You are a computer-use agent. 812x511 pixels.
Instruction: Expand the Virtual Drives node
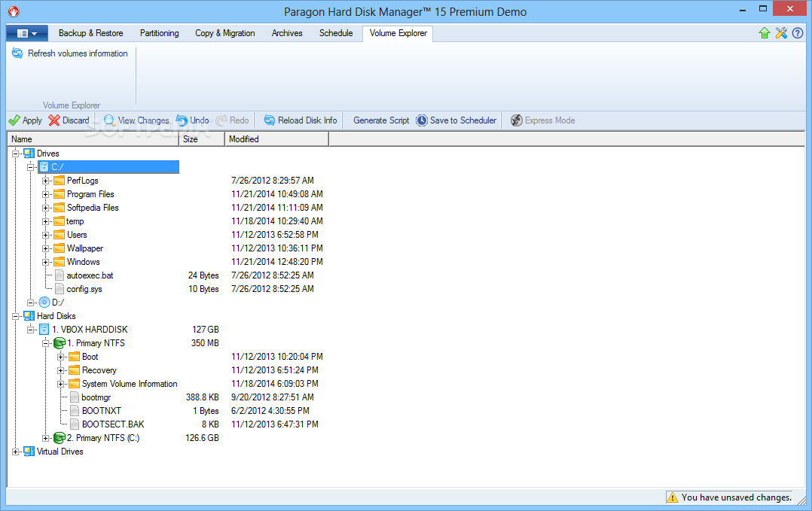[x=16, y=452]
